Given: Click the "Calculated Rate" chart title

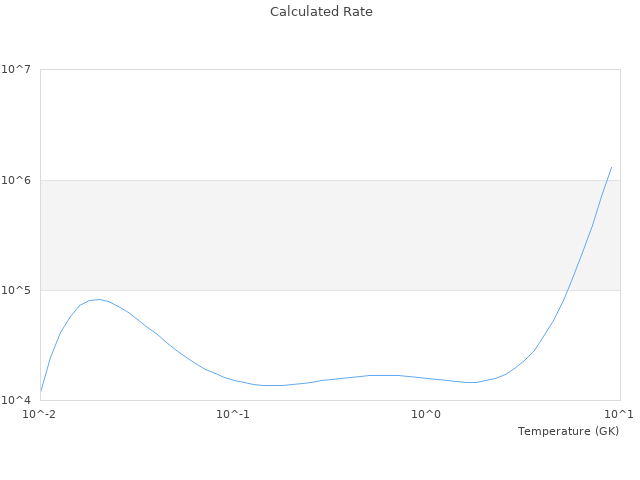Looking at the screenshot, I should 320,12.
